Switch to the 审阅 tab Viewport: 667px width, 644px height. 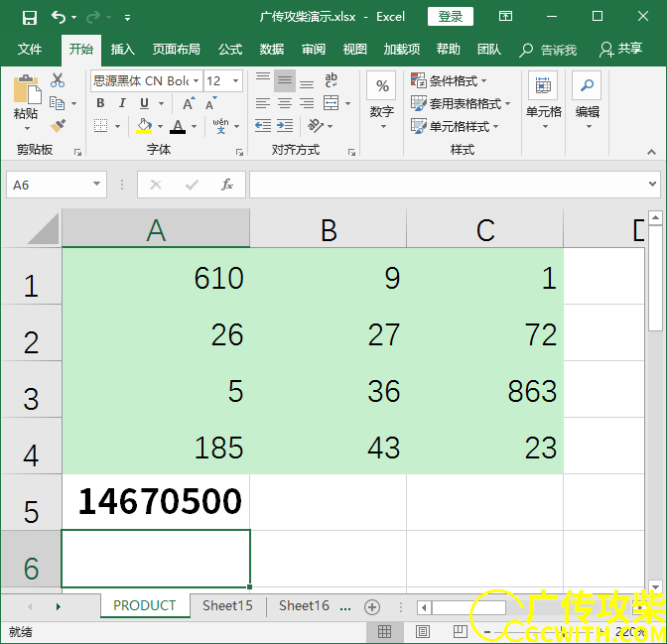314,50
